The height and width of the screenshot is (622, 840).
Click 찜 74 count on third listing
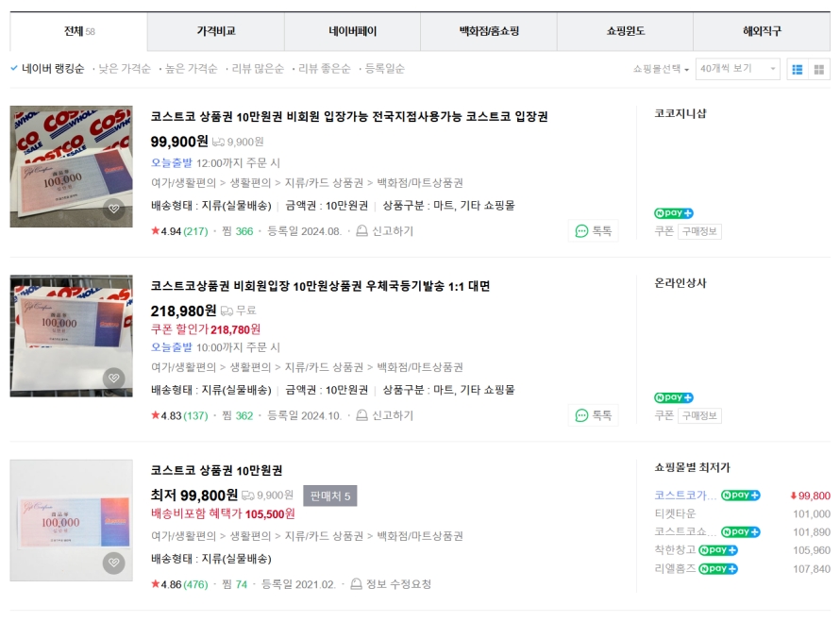(234, 584)
